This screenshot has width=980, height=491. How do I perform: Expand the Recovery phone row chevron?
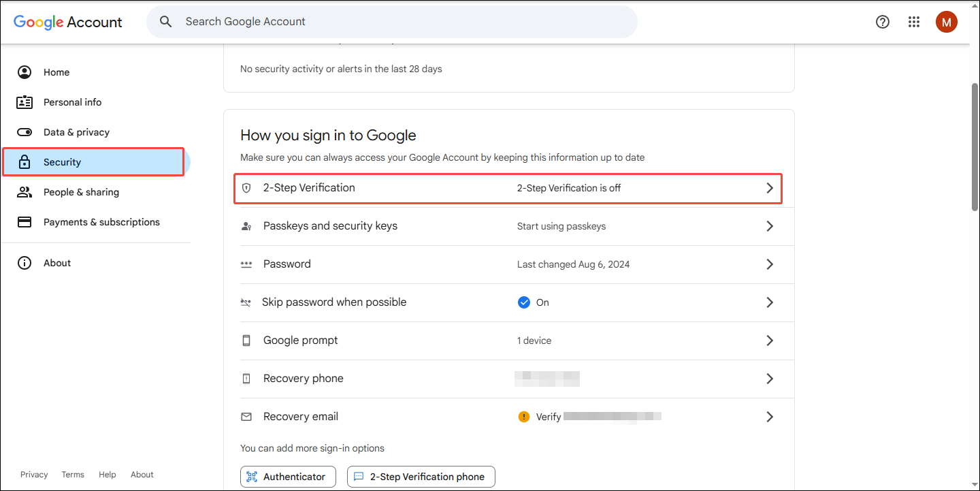click(770, 379)
